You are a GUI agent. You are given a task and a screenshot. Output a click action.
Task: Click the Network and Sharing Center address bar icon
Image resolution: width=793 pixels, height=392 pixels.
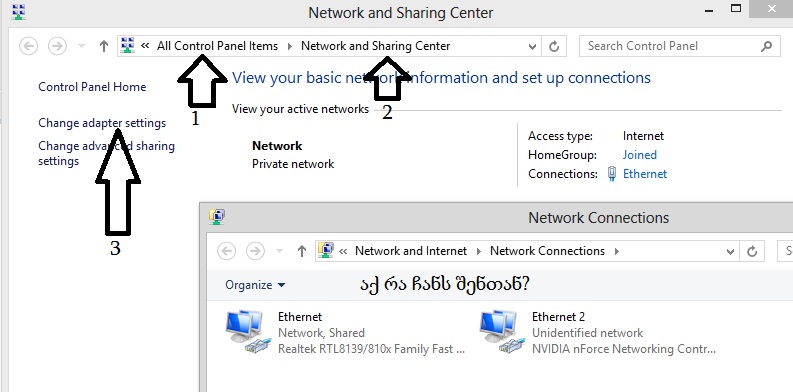128,46
